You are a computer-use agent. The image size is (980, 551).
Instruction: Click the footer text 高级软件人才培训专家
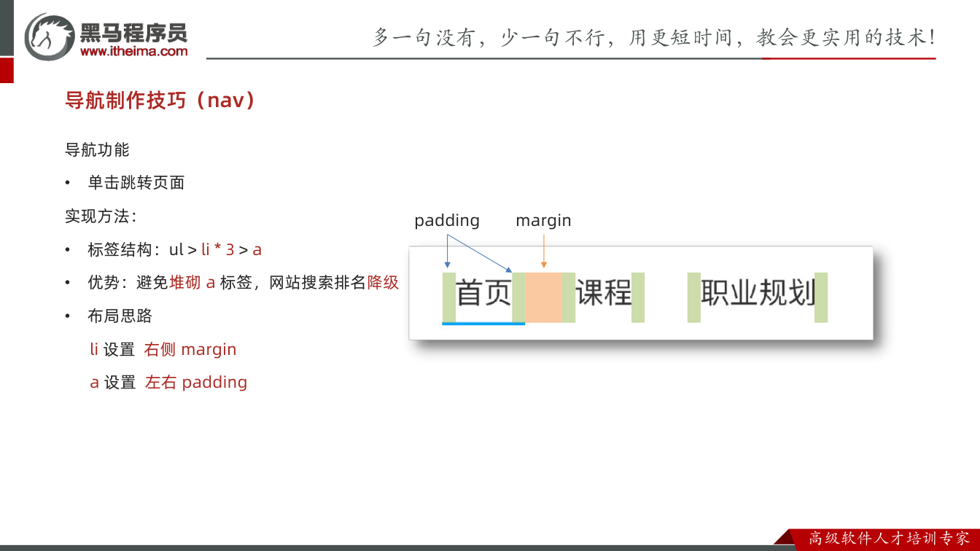[x=890, y=539]
